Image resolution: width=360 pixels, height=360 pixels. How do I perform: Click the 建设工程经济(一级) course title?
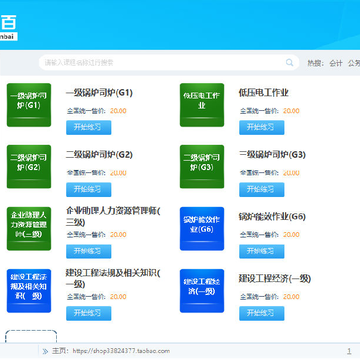pyautogui.click(x=275, y=279)
